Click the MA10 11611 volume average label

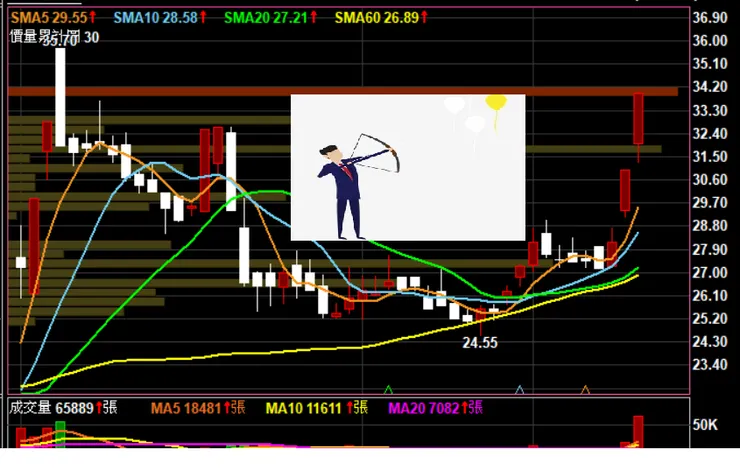pyautogui.click(x=317, y=408)
